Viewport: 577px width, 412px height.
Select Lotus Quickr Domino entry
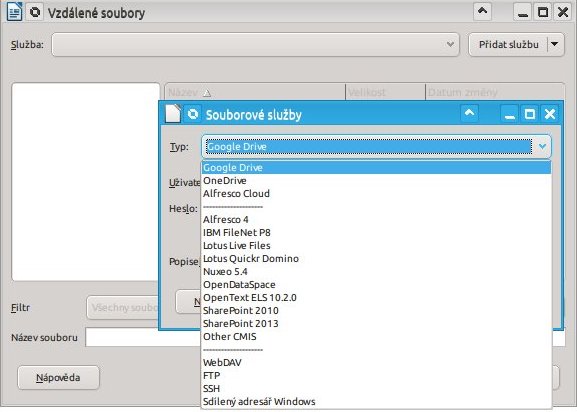click(x=376, y=259)
